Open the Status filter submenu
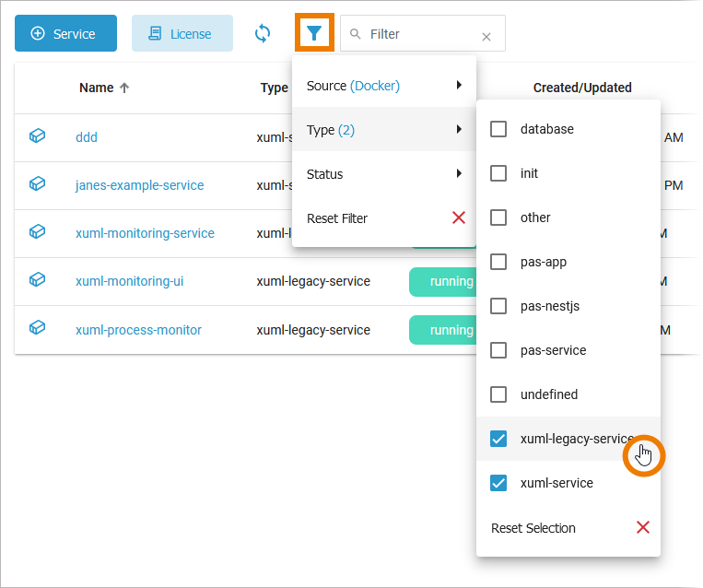Image resolution: width=703 pixels, height=588 pixels. pyautogui.click(x=383, y=174)
